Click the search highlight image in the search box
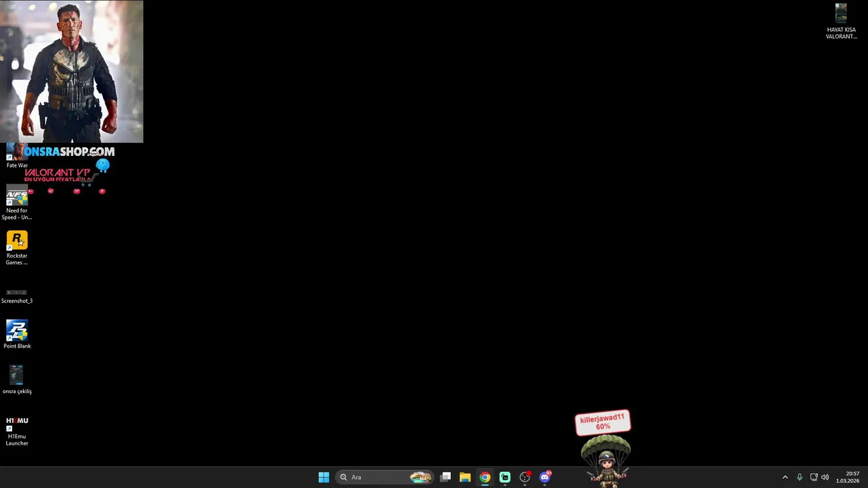Viewport: 868px width, 488px height. coord(420,477)
